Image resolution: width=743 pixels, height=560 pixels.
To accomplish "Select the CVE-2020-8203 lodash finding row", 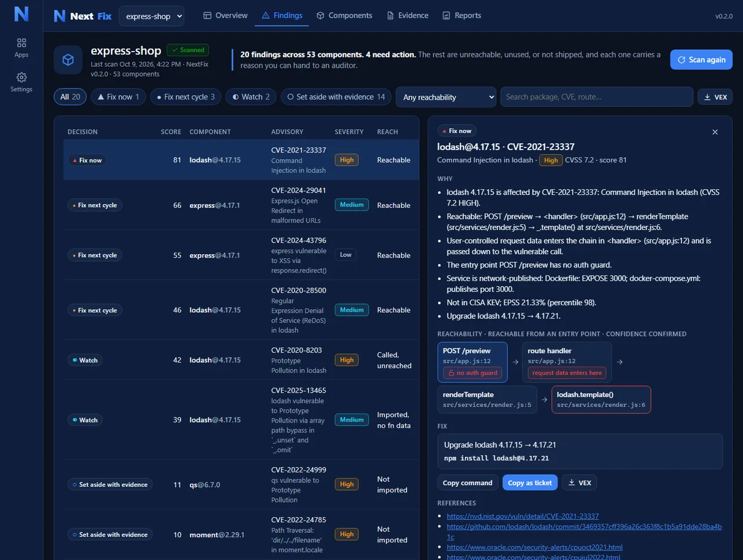I will tap(241, 360).
